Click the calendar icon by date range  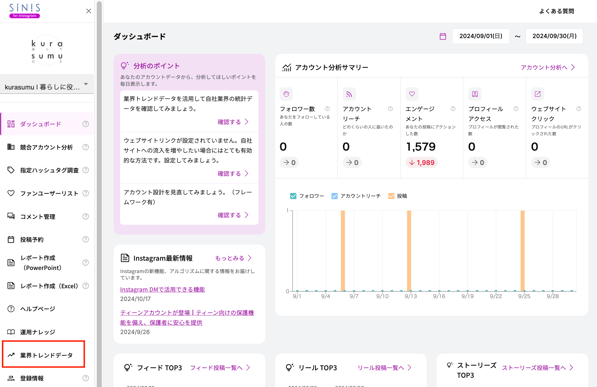click(x=442, y=37)
